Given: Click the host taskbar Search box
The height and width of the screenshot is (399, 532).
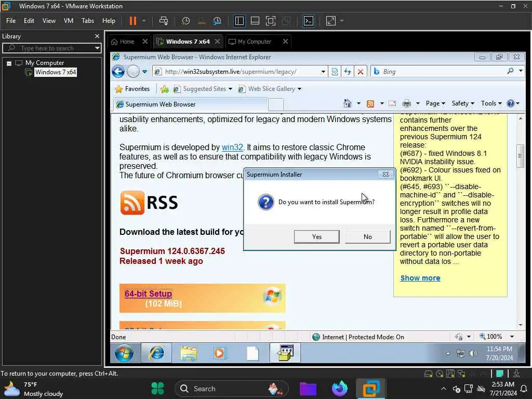Looking at the screenshot, I should [x=232, y=389].
